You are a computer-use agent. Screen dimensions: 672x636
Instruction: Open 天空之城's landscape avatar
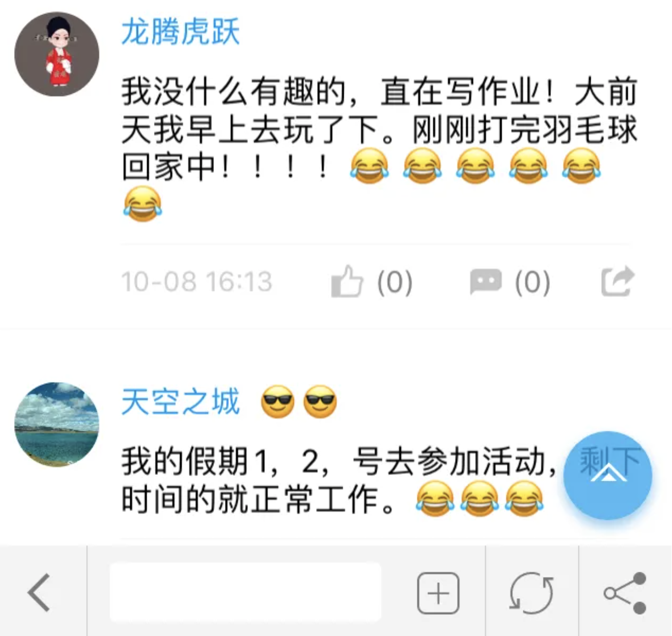tap(57, 424)
